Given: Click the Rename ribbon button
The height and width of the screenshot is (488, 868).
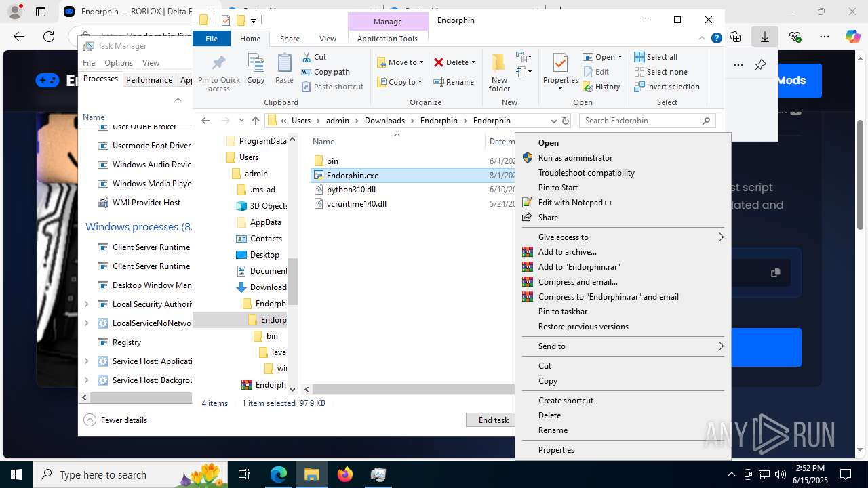Looking at the screenshot, I should (x=454, y=82).
